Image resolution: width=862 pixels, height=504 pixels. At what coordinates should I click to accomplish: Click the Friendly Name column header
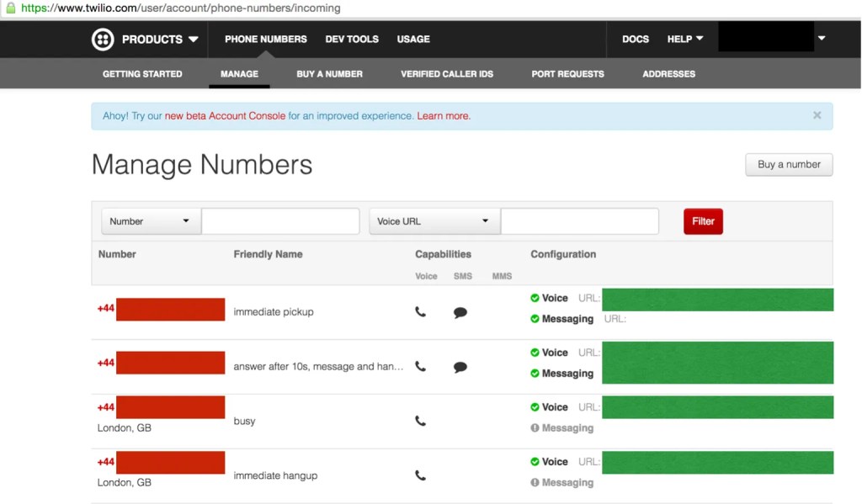click(x=268, y=254)
